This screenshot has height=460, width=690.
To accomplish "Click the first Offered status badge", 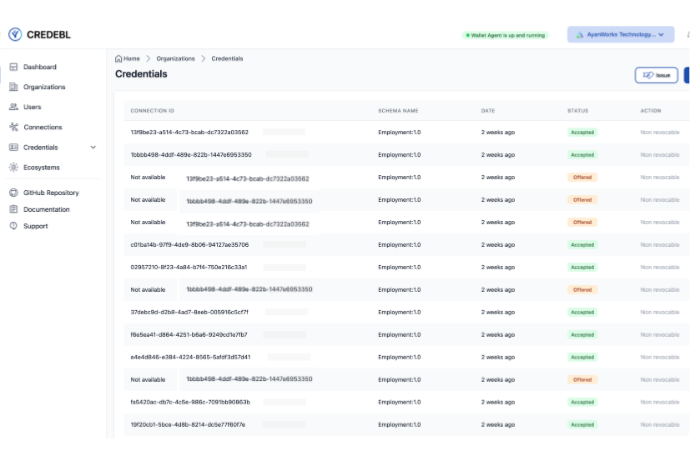I will [x=582, y=177].
